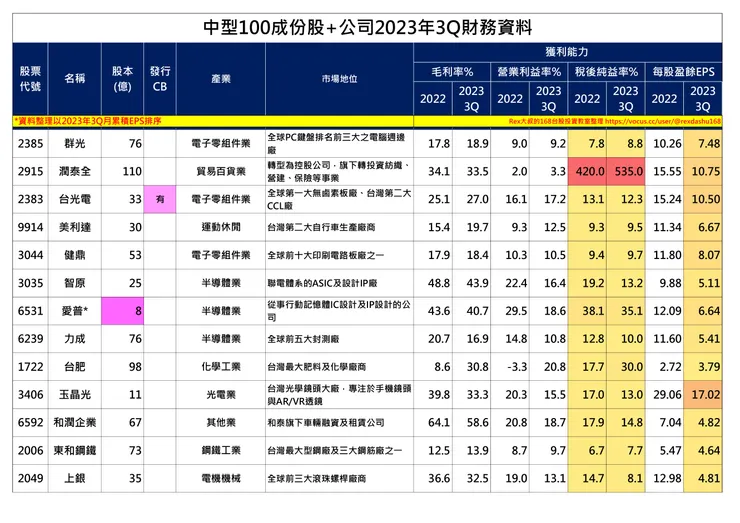The image size is (740, 523).
Task: Select company name 健鼎
Action: [75, 255]
